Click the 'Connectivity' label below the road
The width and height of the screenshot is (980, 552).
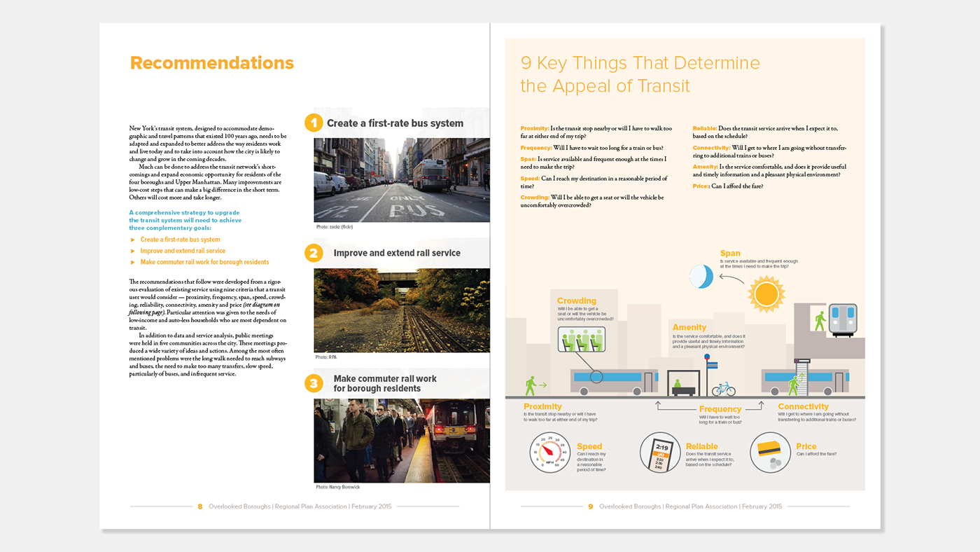(x=803, y=406)
